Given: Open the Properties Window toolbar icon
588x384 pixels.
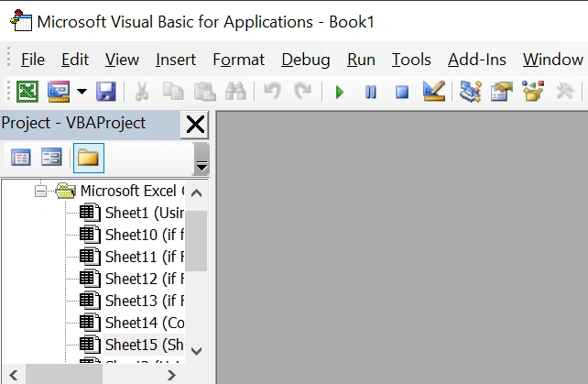Looking at the screenshot, I should click(x=501, y=92).
